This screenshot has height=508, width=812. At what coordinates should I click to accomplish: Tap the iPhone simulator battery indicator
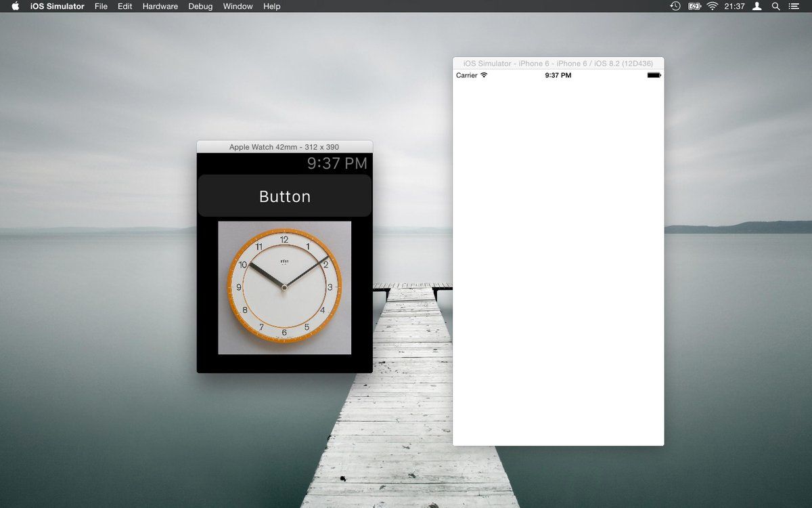[x=654, y=75]
